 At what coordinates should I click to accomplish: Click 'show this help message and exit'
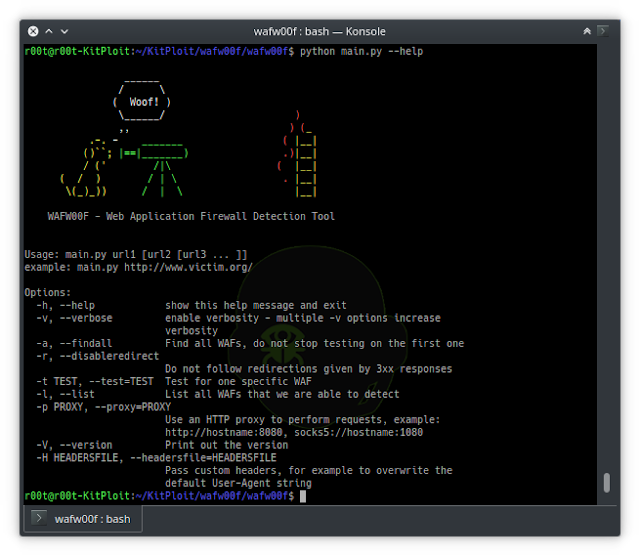256,305
